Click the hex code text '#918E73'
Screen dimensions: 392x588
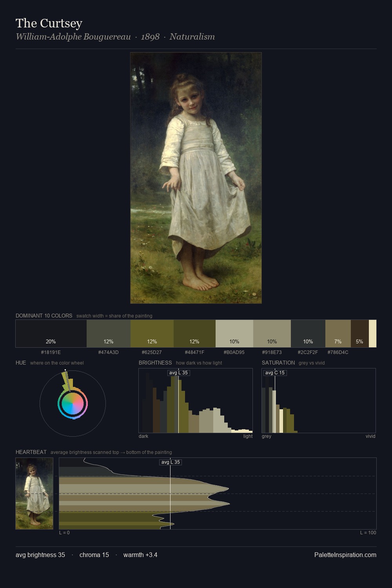point(272,352)
